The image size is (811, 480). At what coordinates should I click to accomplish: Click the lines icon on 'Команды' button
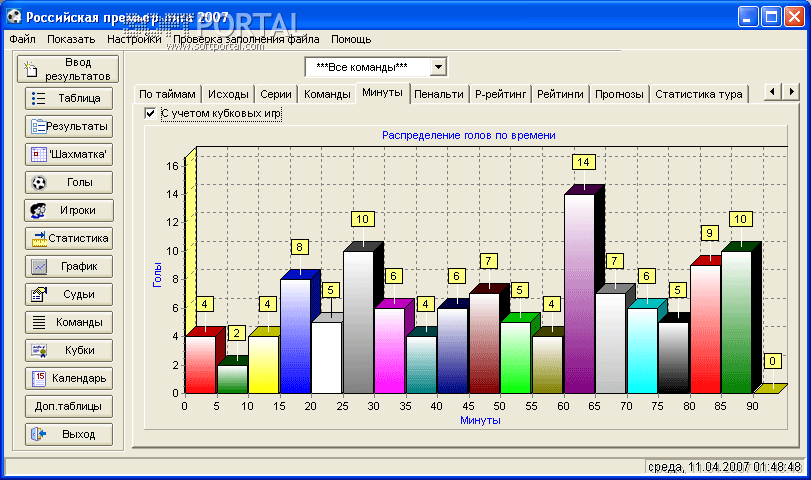(39, 322)
